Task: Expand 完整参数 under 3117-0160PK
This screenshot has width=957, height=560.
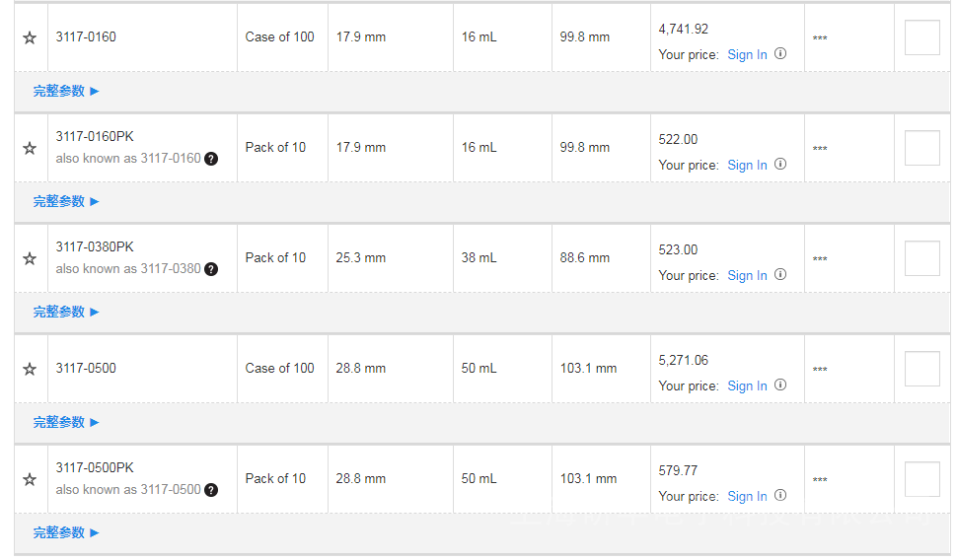Action: (x=66, y=201)
